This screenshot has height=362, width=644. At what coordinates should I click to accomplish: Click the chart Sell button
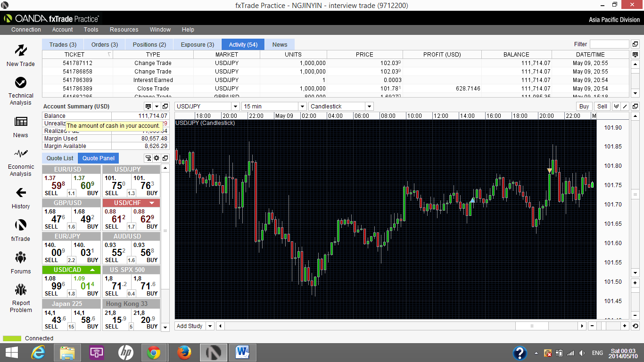tap(602, 107)
